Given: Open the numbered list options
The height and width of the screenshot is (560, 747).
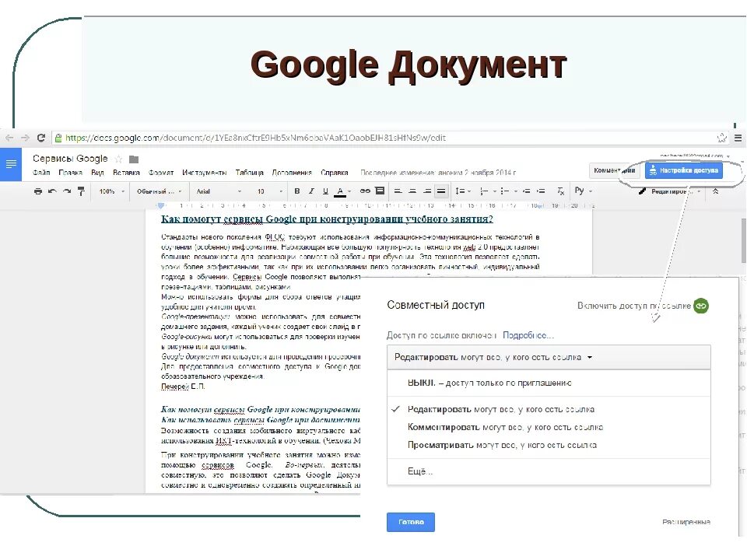Looking at the screenshot, I should coord(487,191).
